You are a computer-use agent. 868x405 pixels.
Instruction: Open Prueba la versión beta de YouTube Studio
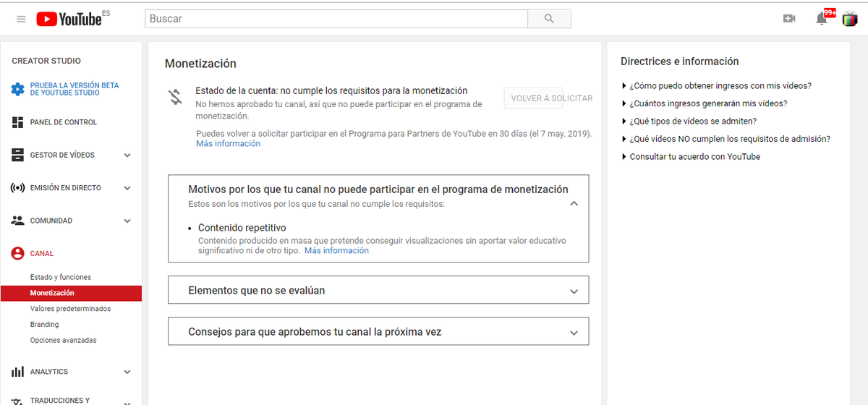click(x=75, y=89)
